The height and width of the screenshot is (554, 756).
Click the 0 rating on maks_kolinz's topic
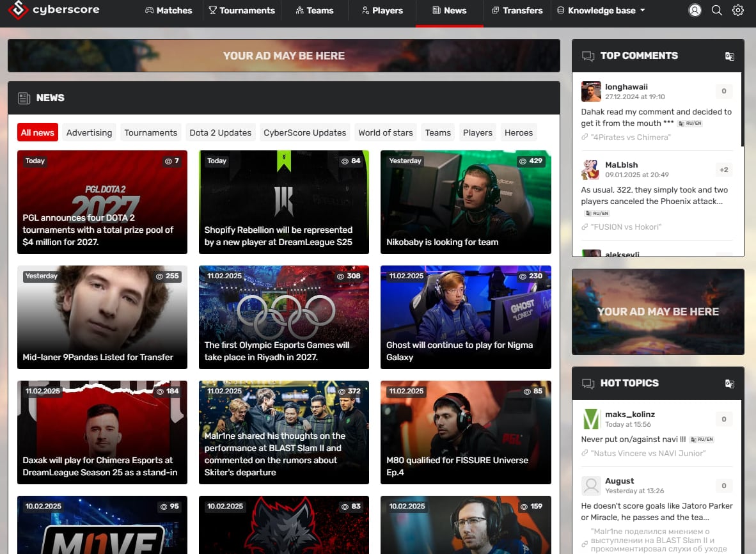tap(723, 419)
